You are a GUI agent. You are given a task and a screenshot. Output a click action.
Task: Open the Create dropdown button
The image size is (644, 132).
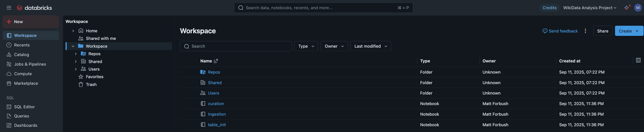tap(629, 31)
